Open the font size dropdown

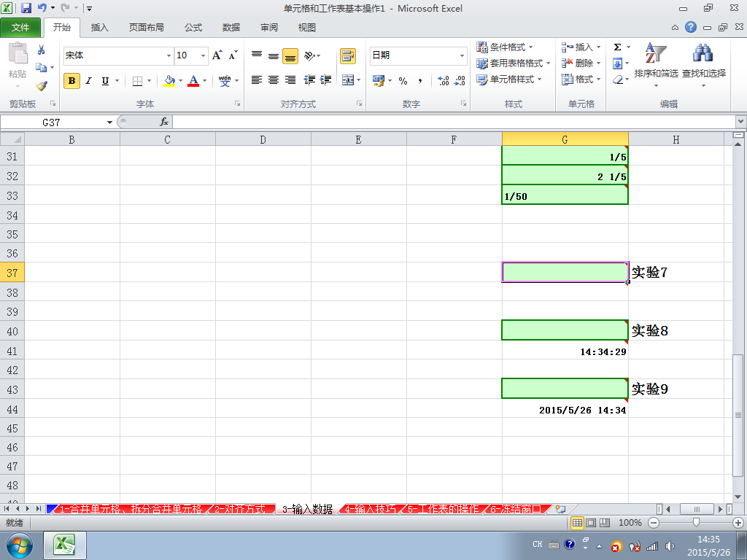[203, 55]
